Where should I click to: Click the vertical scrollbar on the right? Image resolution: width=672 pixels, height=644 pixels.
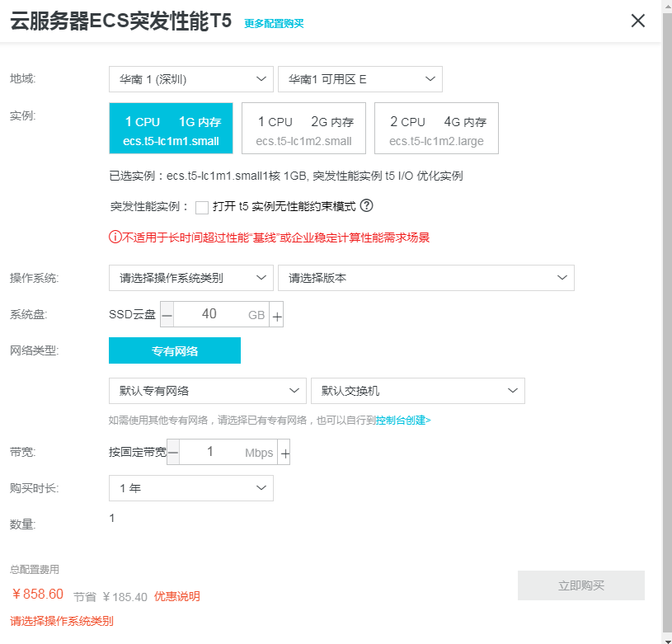tap(667, 322)
